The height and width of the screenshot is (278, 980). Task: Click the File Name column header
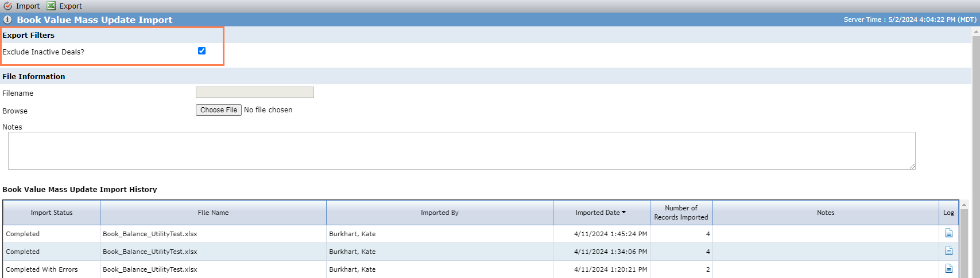pos(213,213)
